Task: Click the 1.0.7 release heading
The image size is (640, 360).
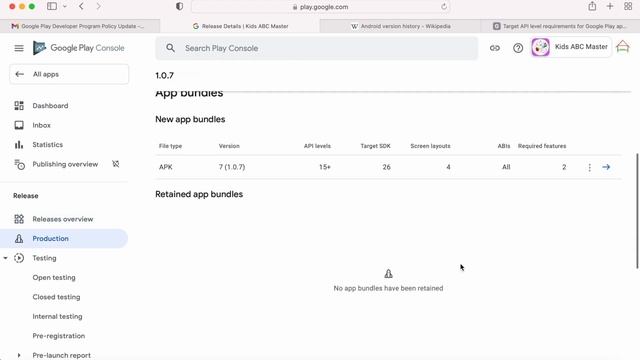Action: coord(164,76)
